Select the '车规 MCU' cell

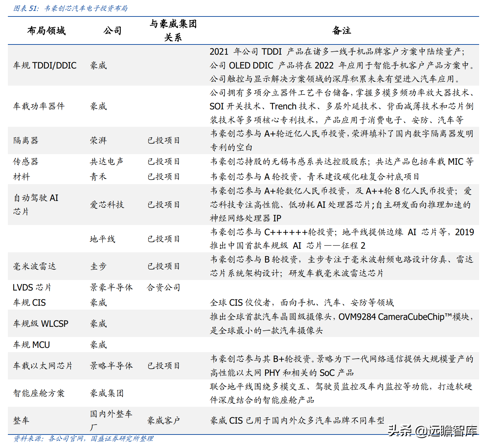point(31,345)
